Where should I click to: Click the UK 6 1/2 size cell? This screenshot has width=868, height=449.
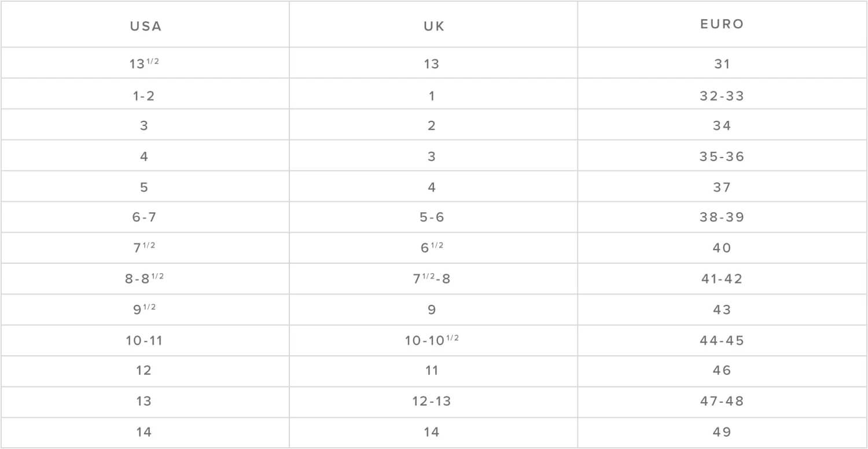pos(432,247)
